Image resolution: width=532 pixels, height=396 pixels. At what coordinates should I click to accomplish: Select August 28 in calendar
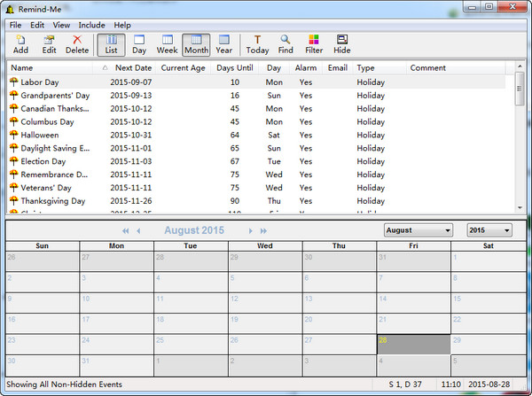413,344
